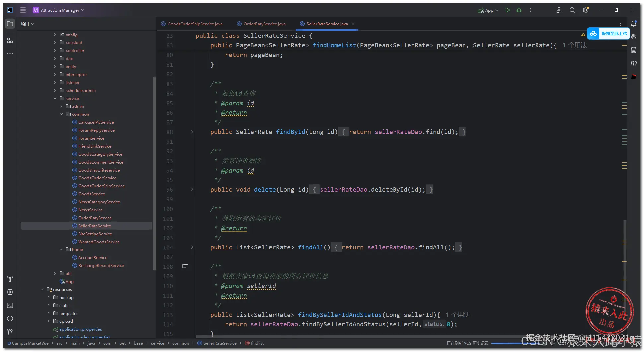The image size is (644, 352).
Task: Open the Build hammer tool window
Action: [x=10, y=279]
